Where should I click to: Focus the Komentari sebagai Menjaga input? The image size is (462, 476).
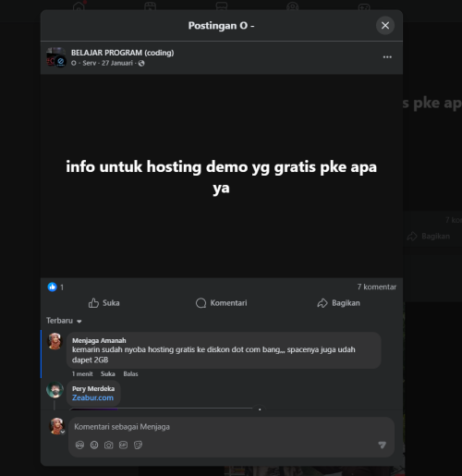tap(231, 427)
